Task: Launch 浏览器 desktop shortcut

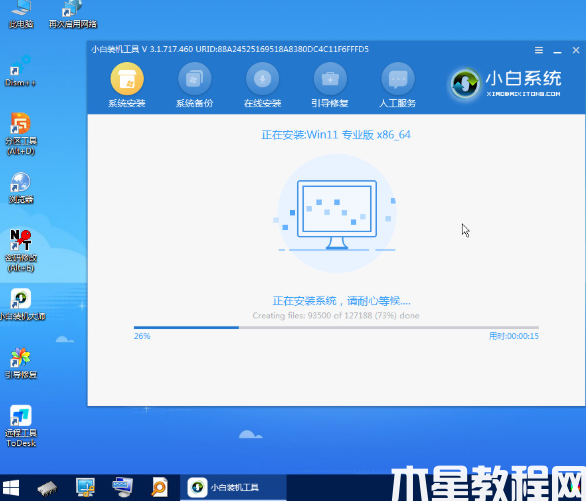Action: pyautogui.click(x=21, y=188)
